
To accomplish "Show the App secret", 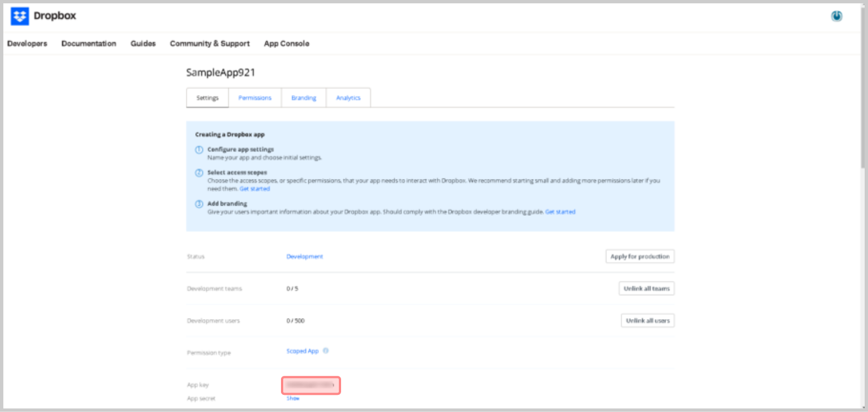I will click(x=293, y=398).
